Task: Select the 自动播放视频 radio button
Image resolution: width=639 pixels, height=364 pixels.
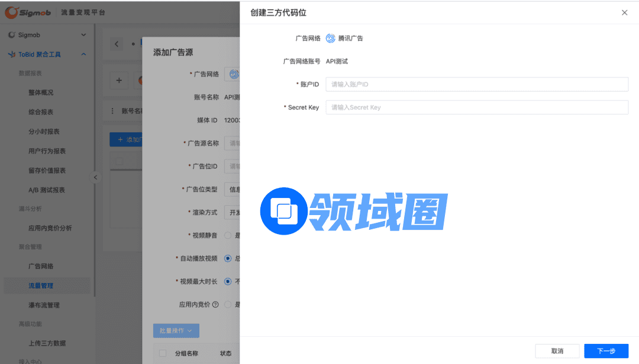Action: [x=228, y=258]
